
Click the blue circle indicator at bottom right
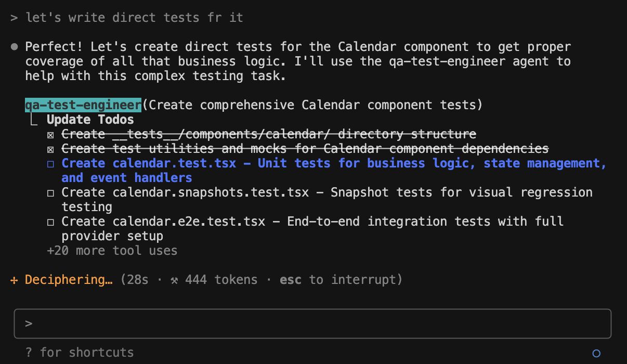tap(596, 353)
